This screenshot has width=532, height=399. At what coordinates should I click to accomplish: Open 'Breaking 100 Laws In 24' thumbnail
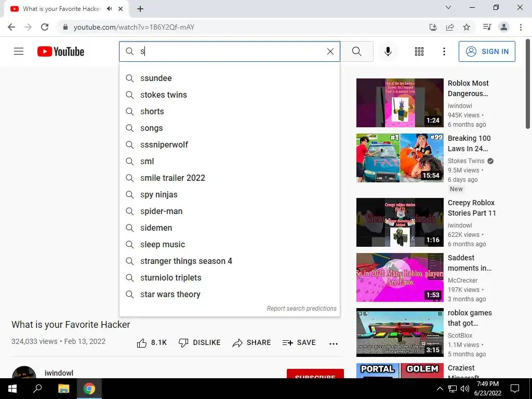point(400,158)
